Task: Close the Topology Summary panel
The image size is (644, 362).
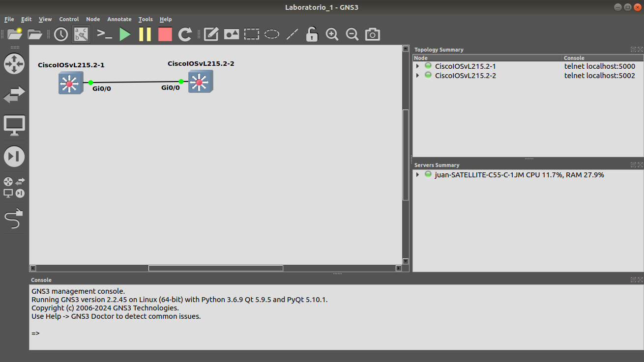Action: [x=640, y=50]
